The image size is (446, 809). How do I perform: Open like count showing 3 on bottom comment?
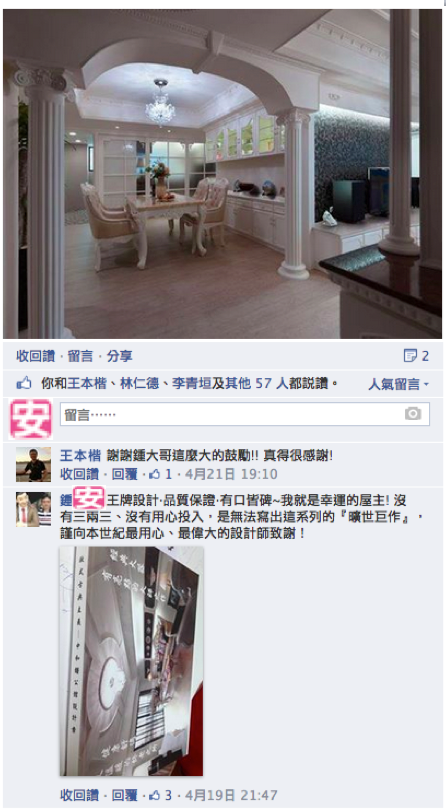tap(161, 795)
